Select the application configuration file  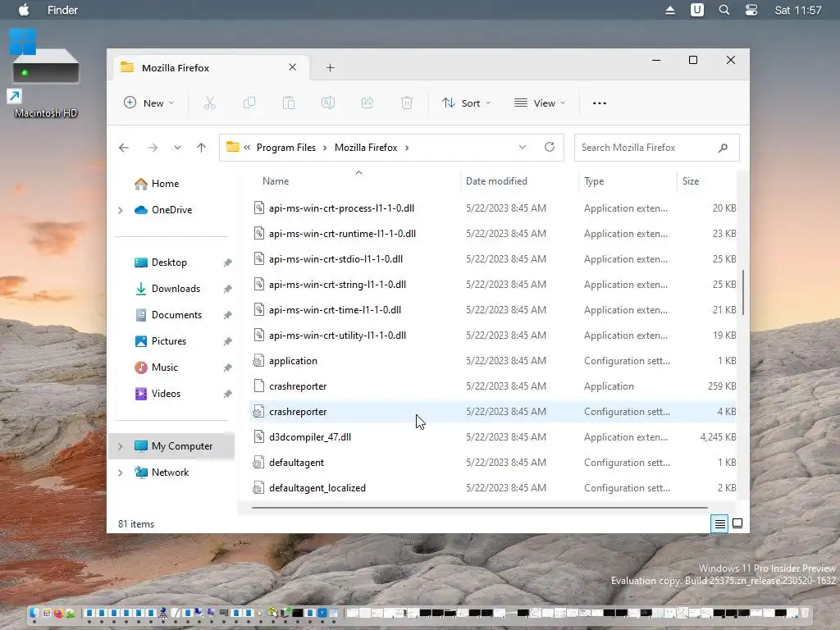coord(493,361)
